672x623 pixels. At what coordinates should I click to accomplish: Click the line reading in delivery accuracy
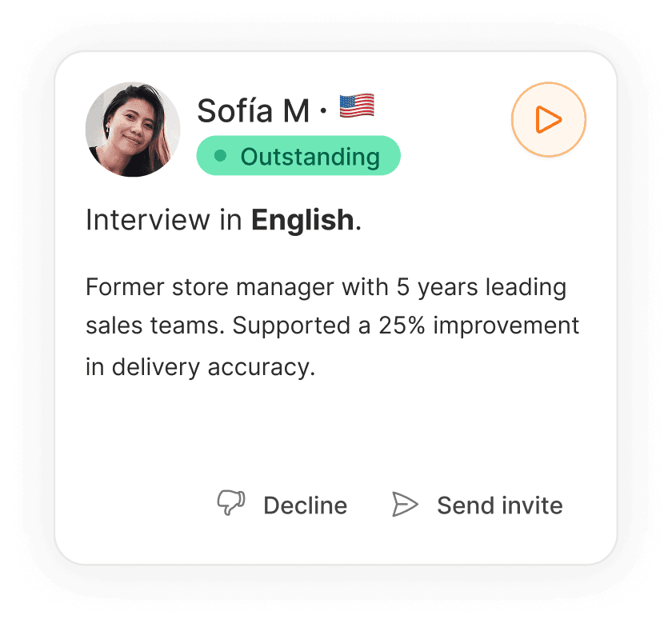click(201, 368)
